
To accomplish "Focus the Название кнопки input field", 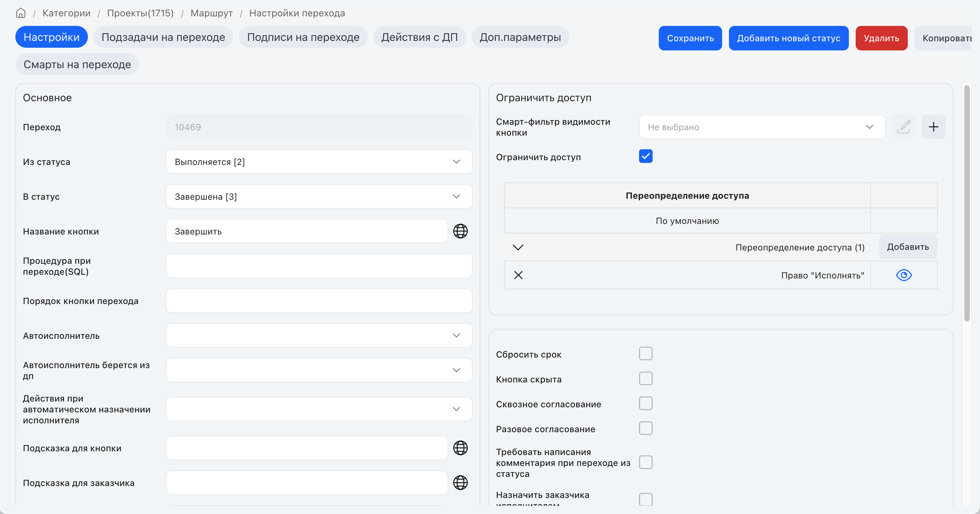I will tap(307, 231).
